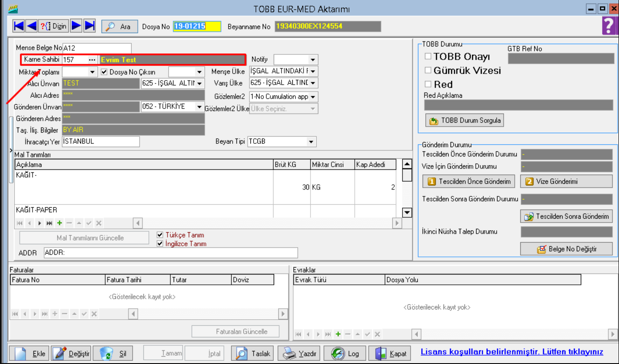Viewport: 619px width, 364px height.
Task: Expand the collapsed left side panel arrow
Action: click(x=11, y=151)
